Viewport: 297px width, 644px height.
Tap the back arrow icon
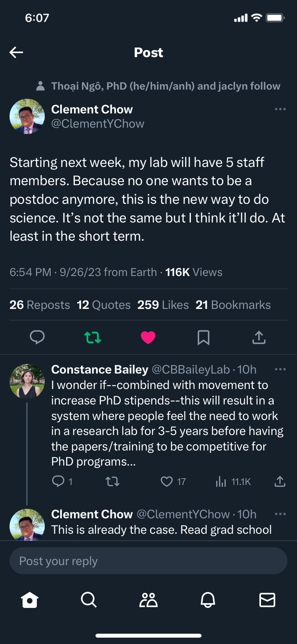pyautogui.click(x=16, y=52)
